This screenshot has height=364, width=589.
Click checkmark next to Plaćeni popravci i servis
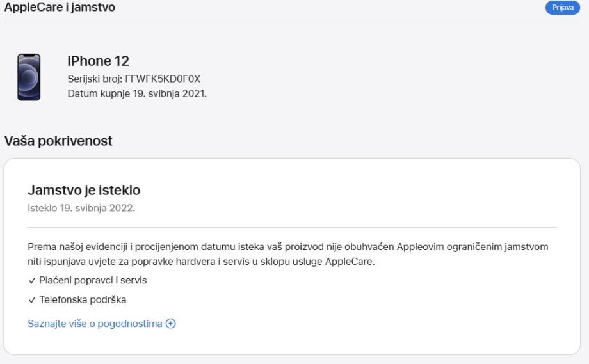pos(31,281)
